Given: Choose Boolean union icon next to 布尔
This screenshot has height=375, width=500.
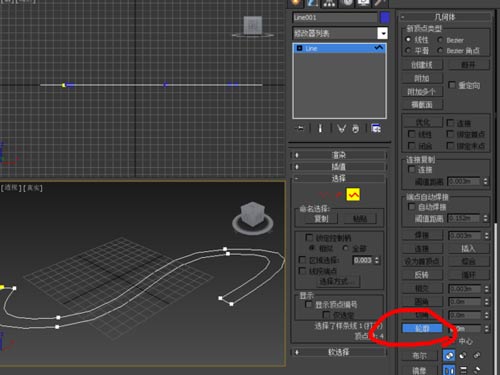Looking at the screenshot, I should (449, 356).
